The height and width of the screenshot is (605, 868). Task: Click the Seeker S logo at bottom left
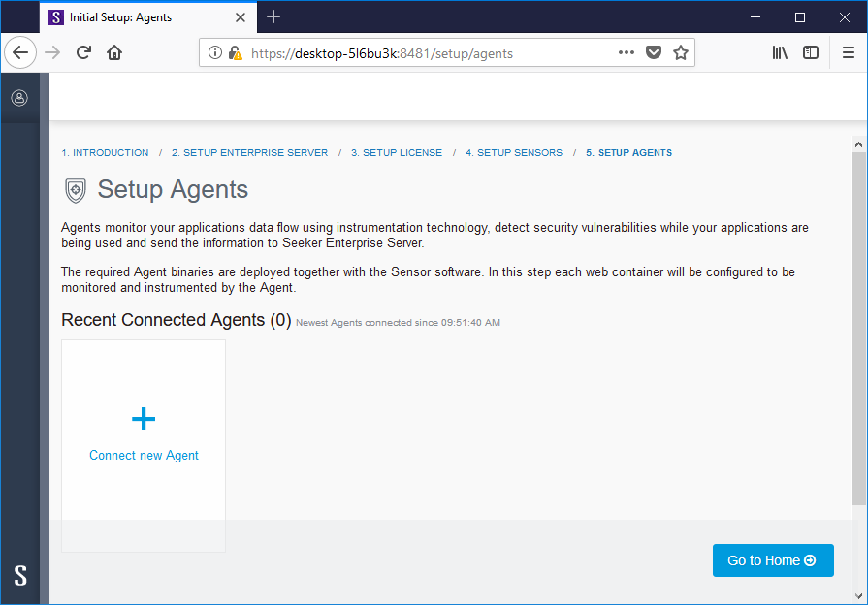pyautogui.click(x=19, y=576)
